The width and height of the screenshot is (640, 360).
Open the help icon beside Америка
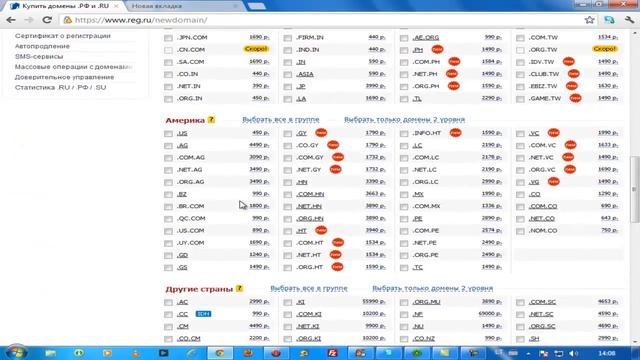[x=211, y=120]
